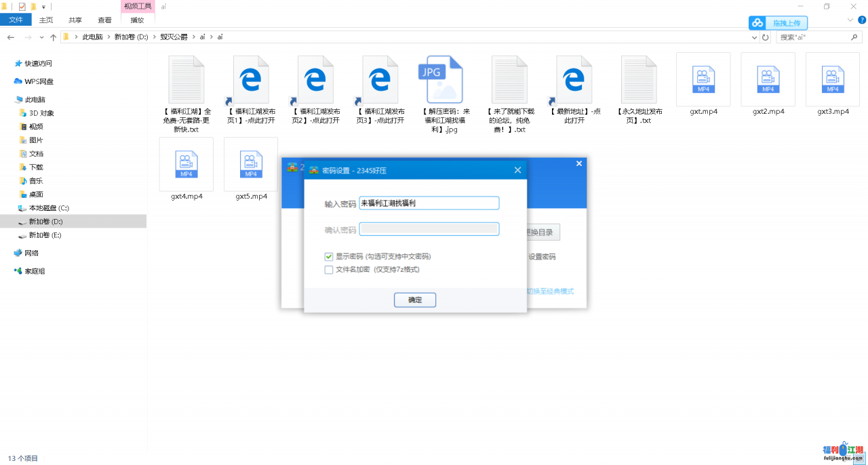Expand the address bar history dropdown
This screenshot has width=868, height=465.
point(755,37)
